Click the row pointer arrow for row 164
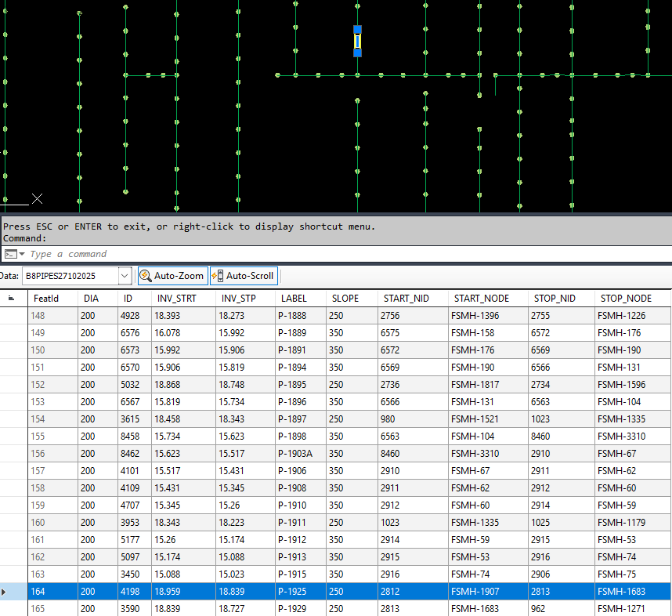Viewport: 672px width, 616px height. (4, 592)
